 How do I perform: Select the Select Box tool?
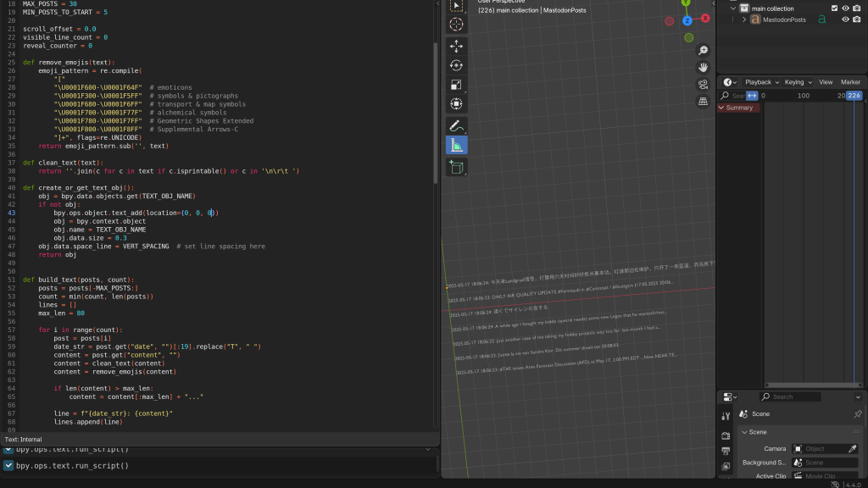coord(456,6)
